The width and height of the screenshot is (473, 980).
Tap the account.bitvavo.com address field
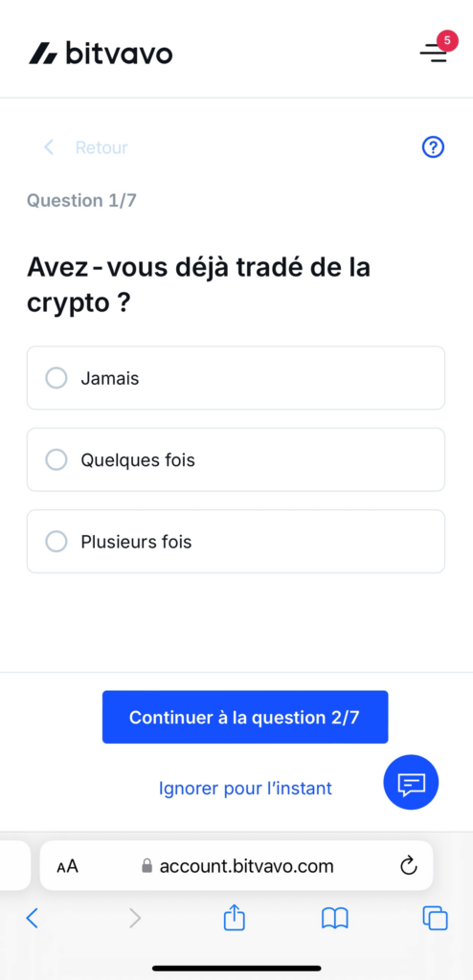[237, 865]
